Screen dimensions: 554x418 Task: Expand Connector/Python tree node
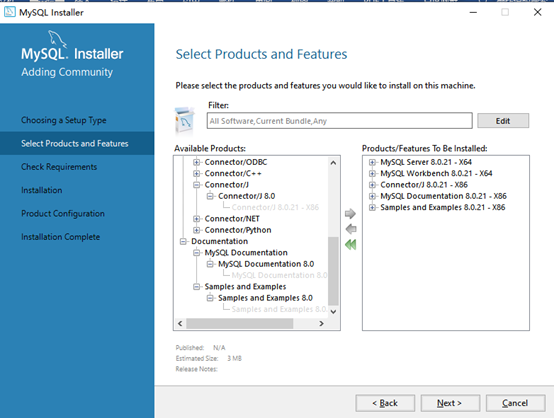tap(196, 230)
